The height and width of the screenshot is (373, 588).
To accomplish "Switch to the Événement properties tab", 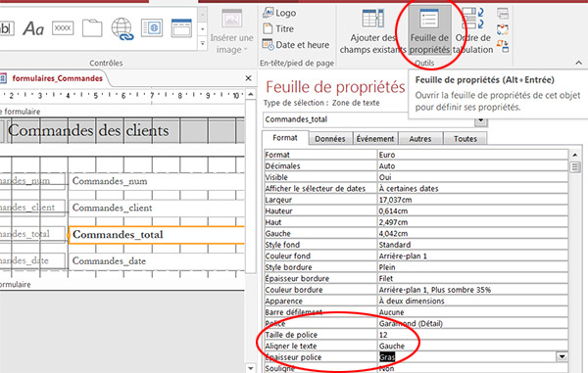I will (375, 139).
